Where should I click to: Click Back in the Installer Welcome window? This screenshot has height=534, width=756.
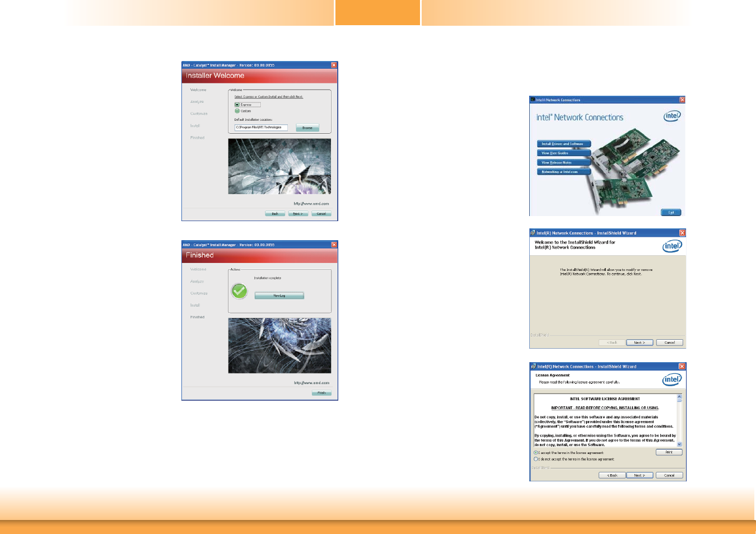click(275, 214)
